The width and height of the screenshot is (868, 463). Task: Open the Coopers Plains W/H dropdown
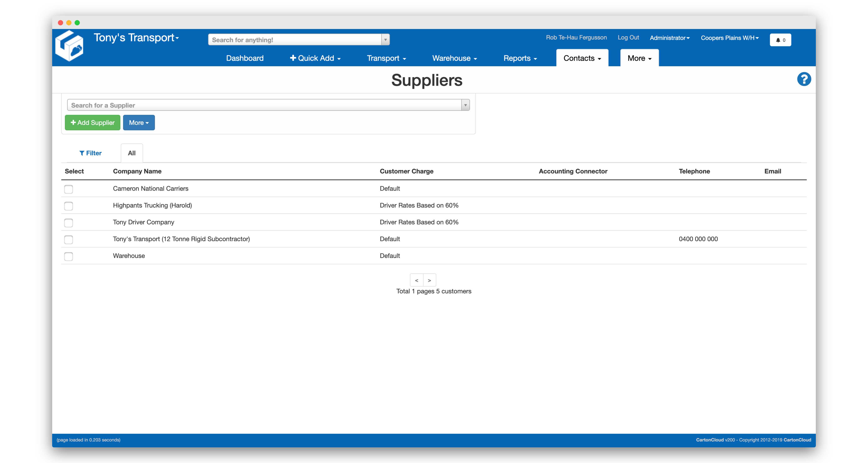click(x=730, y=38)
